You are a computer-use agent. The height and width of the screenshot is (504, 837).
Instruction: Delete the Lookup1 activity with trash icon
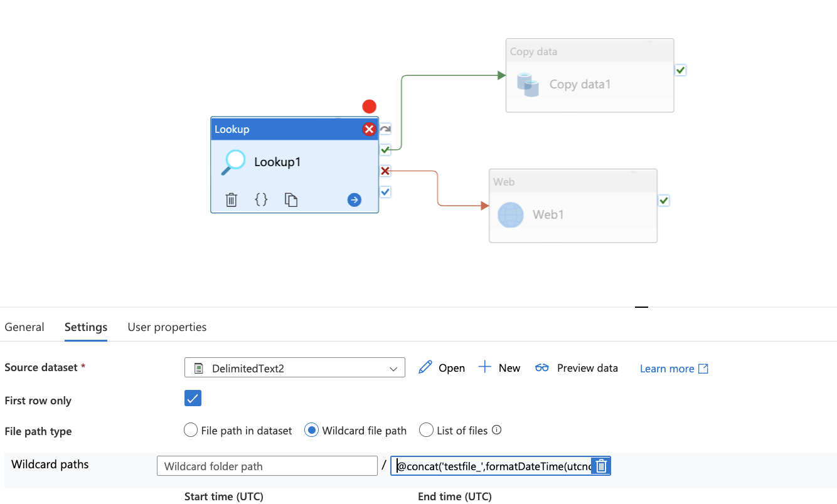(232, 200)
